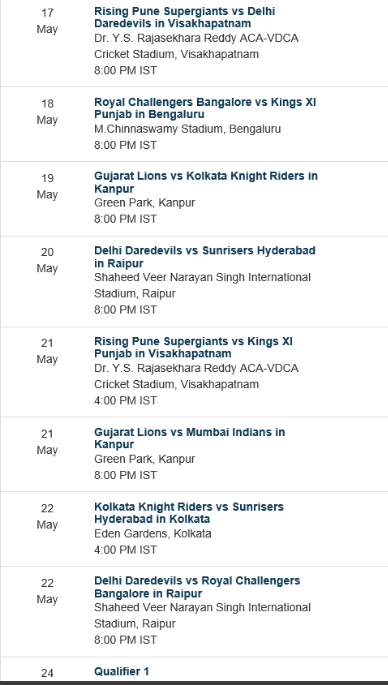Image resolution: width=388 pixels, height=685 pixels.
Task: Click Shaheed Veer Narayan Singh venue on 20 May
Action: (x=202, y=285)
